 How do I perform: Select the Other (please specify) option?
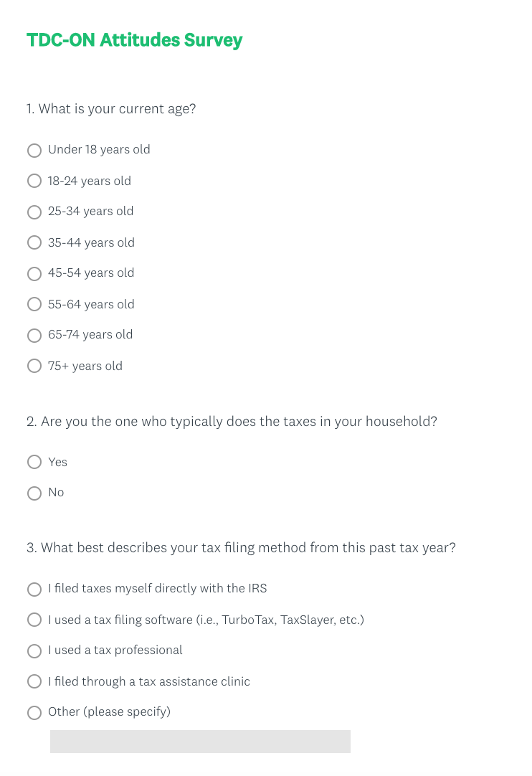tap(34, 713)
